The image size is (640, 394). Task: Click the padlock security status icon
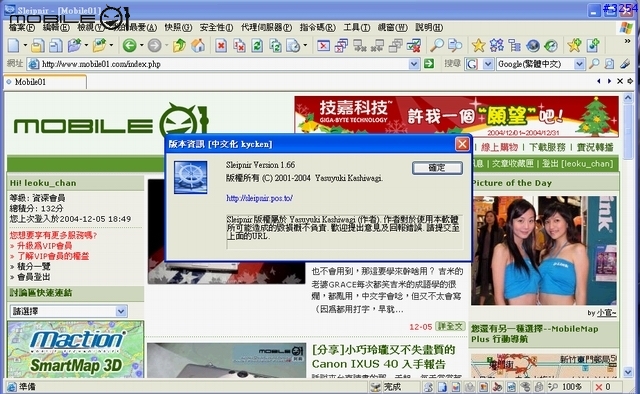pos(539,386)
